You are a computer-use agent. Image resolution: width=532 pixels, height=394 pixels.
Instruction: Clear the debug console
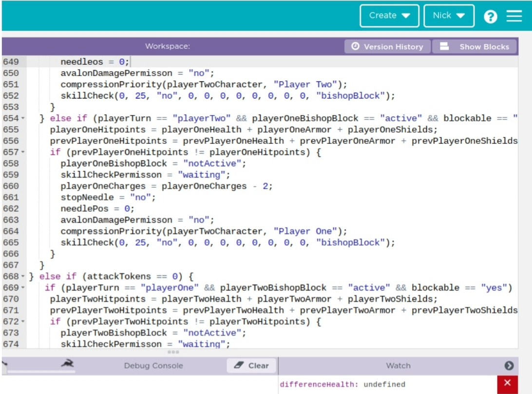[251, 365]
